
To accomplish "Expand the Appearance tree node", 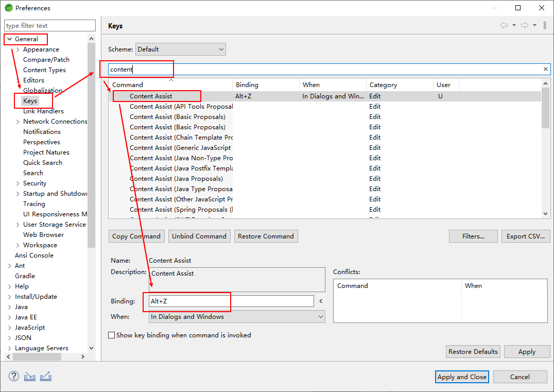I will tap(18, 49).
